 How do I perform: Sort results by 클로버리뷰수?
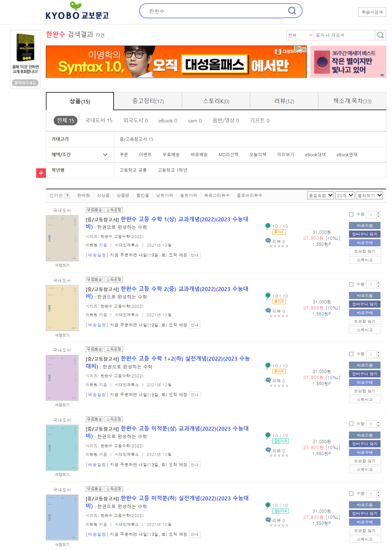249,195
